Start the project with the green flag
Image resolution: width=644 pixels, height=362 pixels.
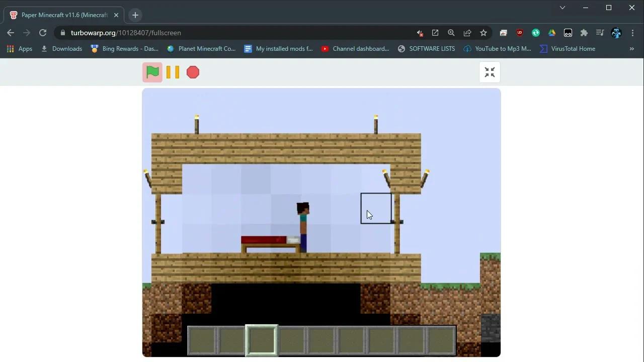(152, 72)
